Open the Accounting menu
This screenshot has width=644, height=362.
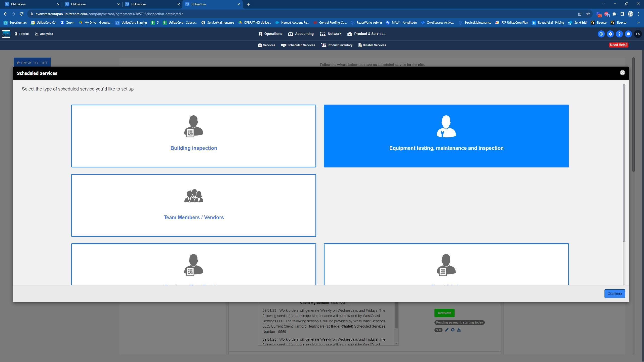click(x=301, y=34)
